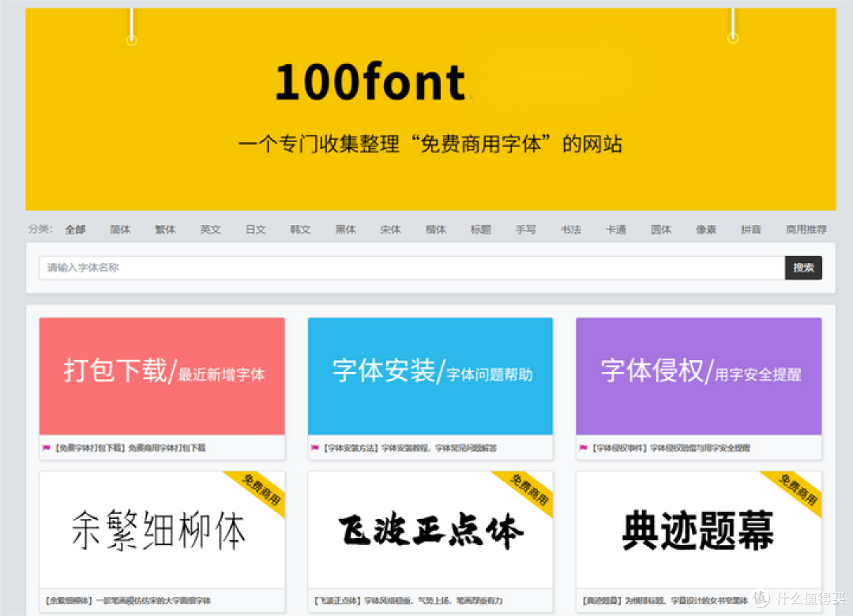This screenshot has height=616, width=853.
Task: Open the 典迹题幕 font preview
Action: pyautogui.click(x=698, y=529)
